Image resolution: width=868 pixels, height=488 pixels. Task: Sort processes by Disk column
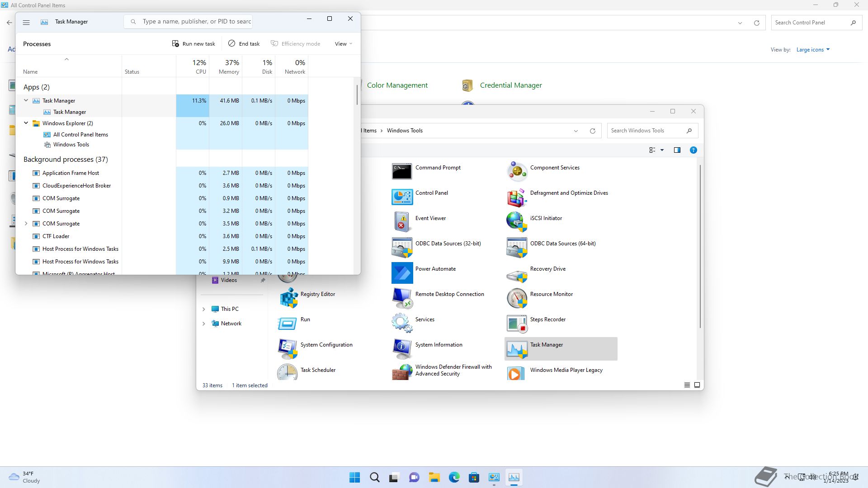[x=259, y=66]
